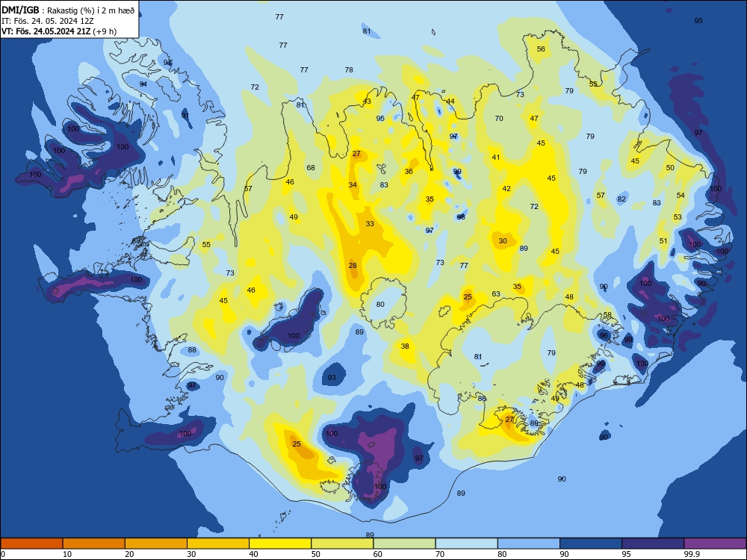Click the map value '93' in the dark blue patch
Viewport: 747px width, 560px height.
click(x=332, y=378)
